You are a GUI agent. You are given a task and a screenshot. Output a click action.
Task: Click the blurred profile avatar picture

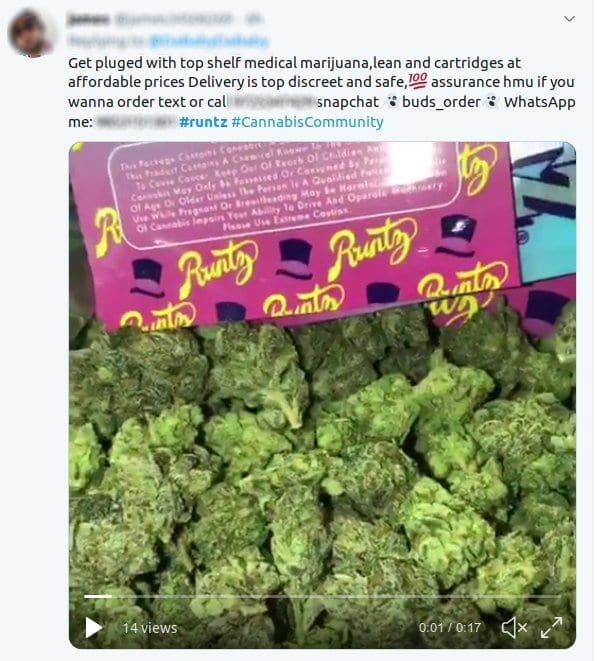pyautogui.click(x=30, y=32)
